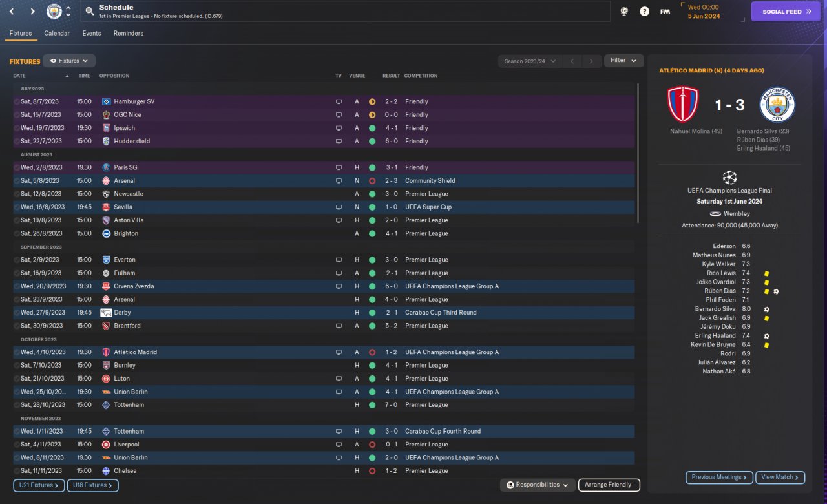This screenshot has width=827, height=504.
Task: Click the green win indicator on the Huddersfield row
Action: tap(372, 141)
